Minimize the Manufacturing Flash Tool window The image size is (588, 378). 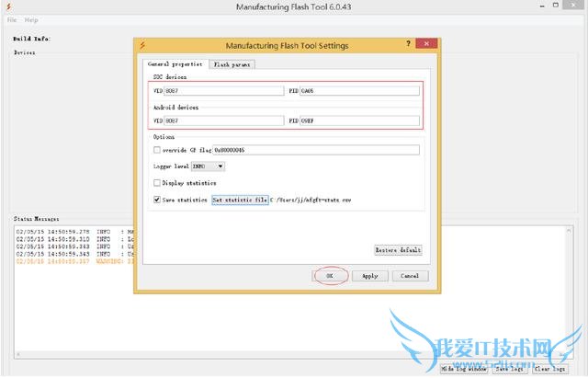pos(542,6)
